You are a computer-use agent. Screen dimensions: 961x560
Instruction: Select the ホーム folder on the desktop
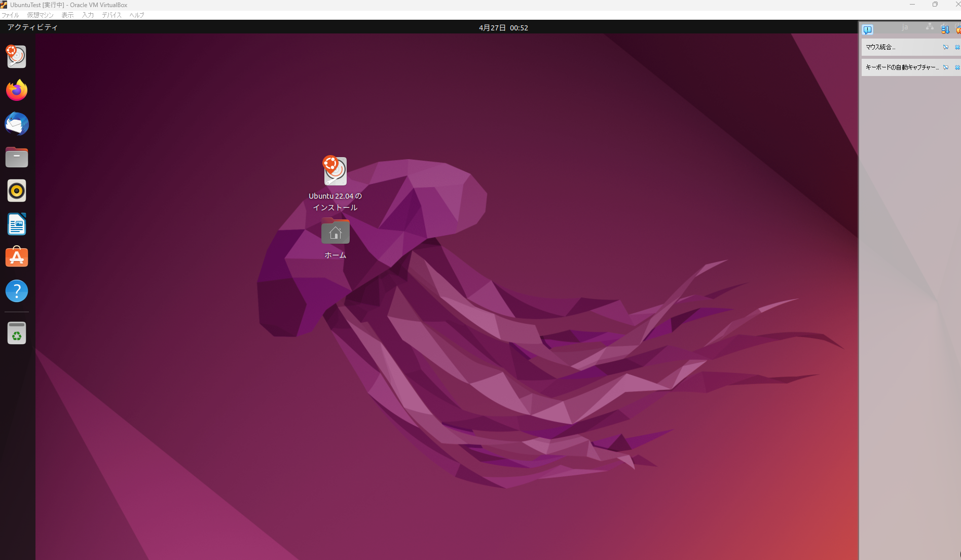coord(335,231)
